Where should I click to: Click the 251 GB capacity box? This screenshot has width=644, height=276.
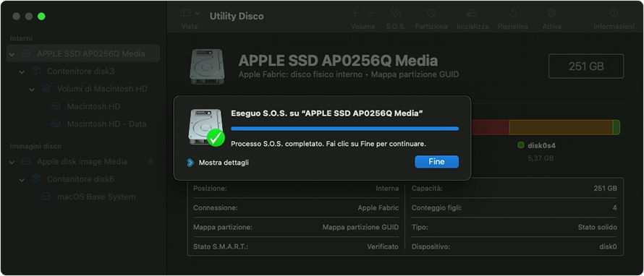[x=586, y=66]
